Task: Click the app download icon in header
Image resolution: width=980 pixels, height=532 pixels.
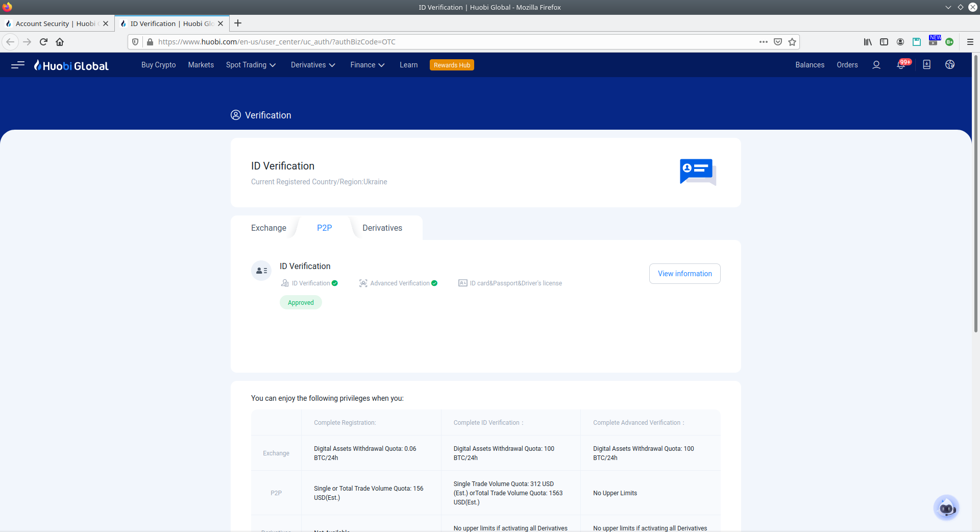Action: pos(927,65)
